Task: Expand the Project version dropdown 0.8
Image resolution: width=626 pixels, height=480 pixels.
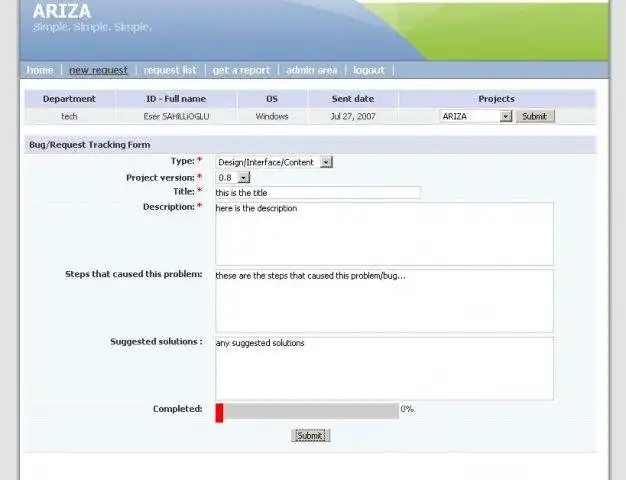Action: coord(233,177)
